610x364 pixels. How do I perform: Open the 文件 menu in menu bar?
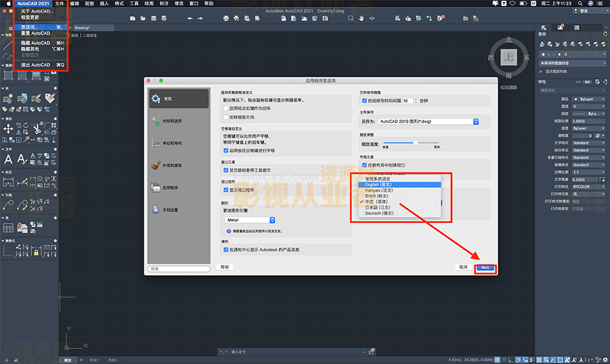(x=59, y=3)
